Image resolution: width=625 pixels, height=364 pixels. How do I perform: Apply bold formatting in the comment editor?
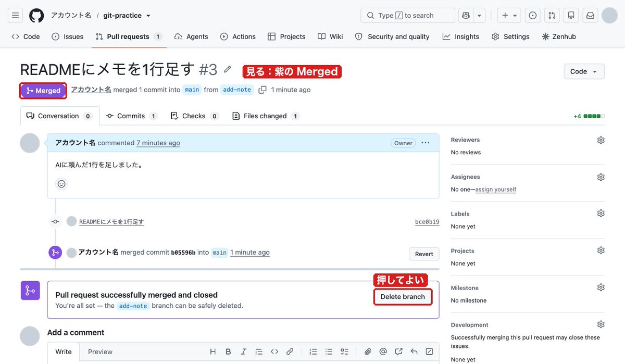click(x=228, y=352)
